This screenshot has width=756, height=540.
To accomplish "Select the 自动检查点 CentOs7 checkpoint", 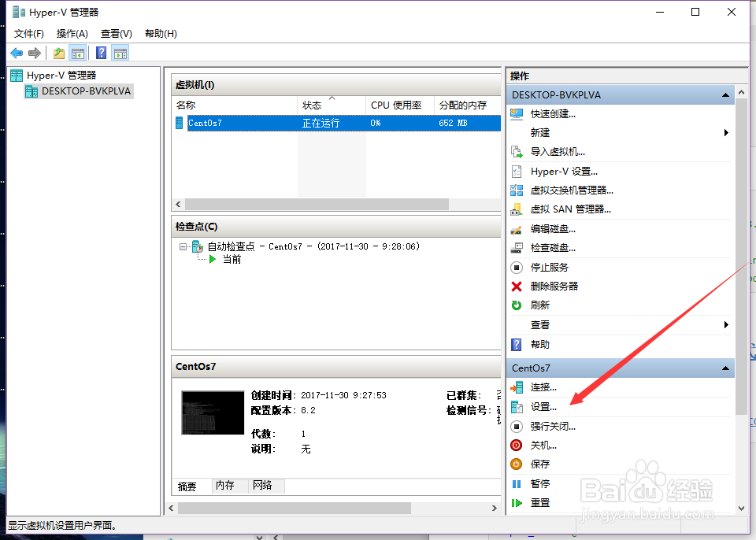I will point(313,247).
